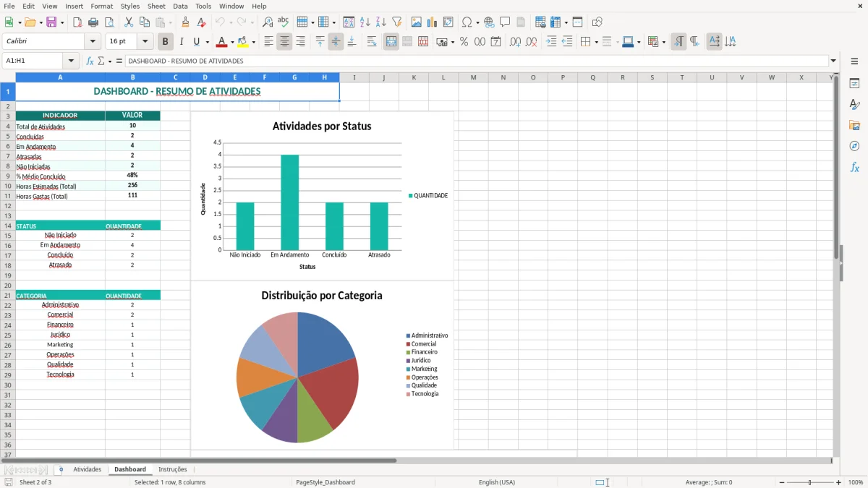
Task: Toggle Align Left
Action: click(x=268, y=42)
